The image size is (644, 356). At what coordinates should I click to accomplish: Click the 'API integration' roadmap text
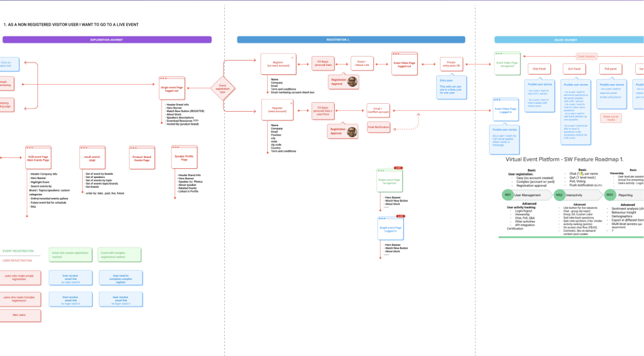tap(525, 225)
